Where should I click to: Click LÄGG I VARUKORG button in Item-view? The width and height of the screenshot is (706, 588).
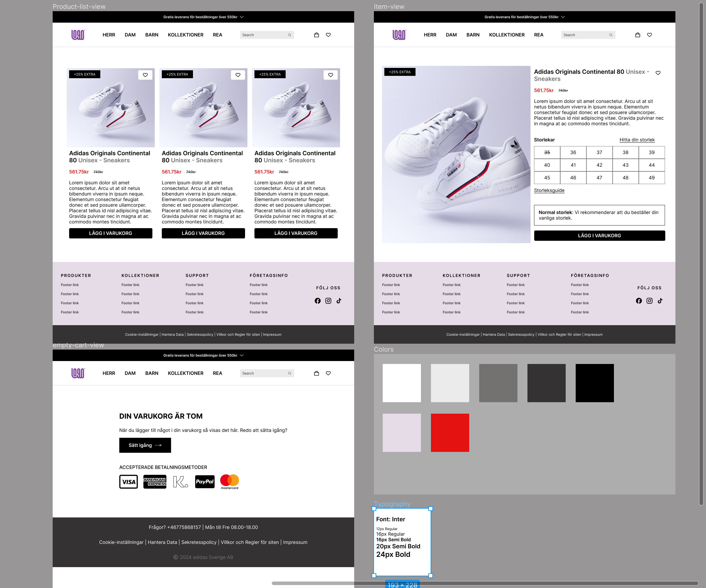click(600, 235)
